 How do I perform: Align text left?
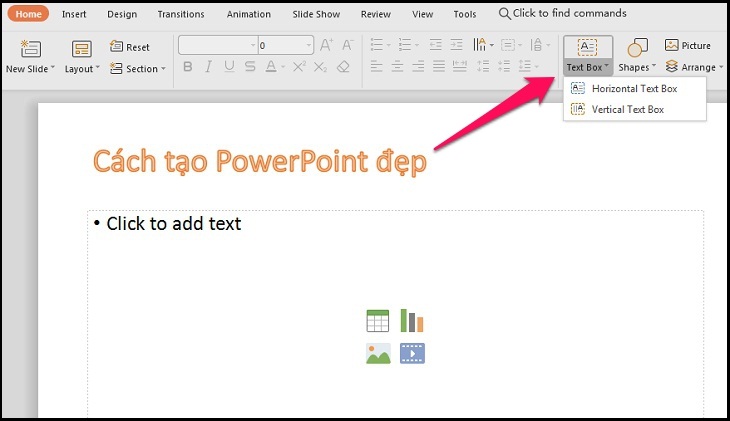(377, 67)
